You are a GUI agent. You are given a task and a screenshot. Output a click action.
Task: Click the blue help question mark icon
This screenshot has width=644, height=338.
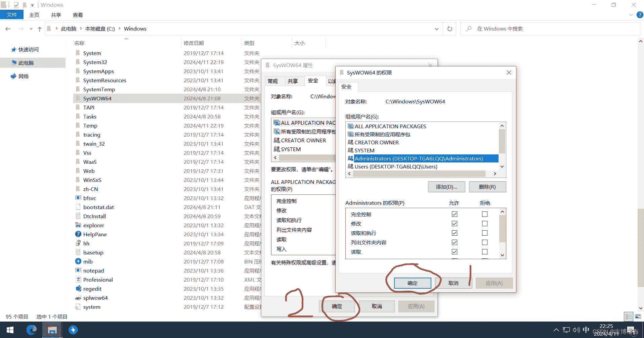point(640,15)
